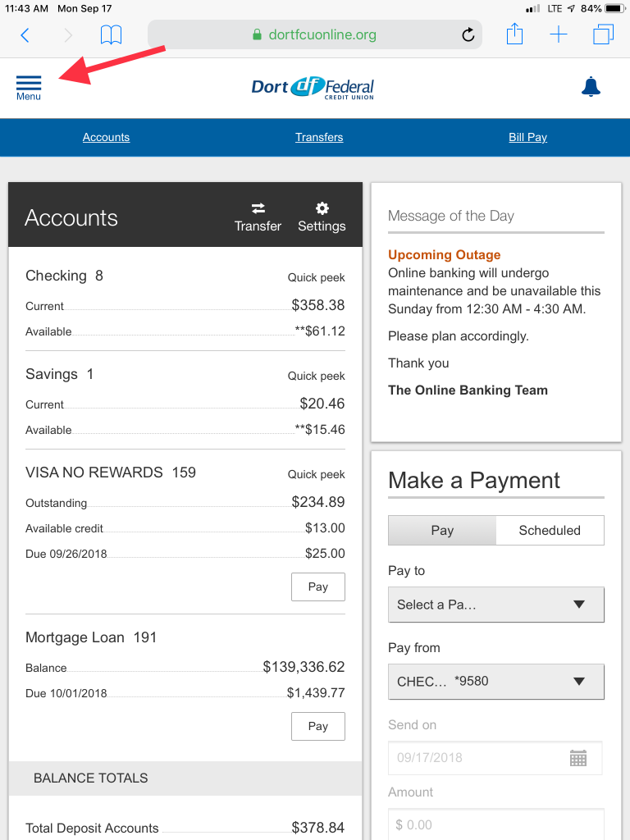
Task: Open the Pay from account dropdown
Action: pyautogui.click(x=495, y=682)
